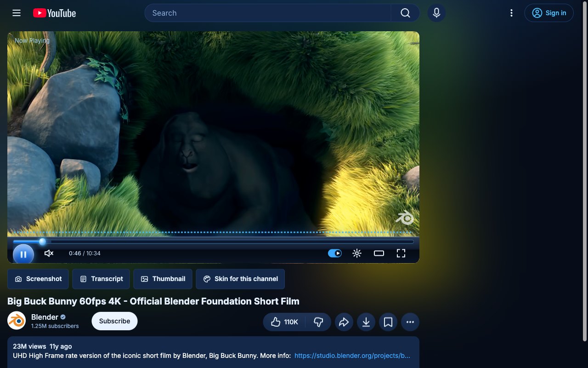Download this video

coord(366,322)
